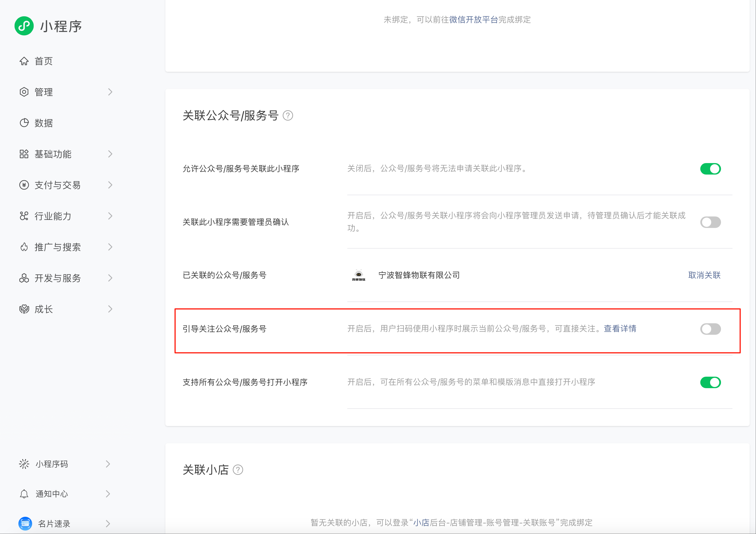Click the home icon beside 首页
Viewport: 756px width, 534px height.
[x=24, y=61]
